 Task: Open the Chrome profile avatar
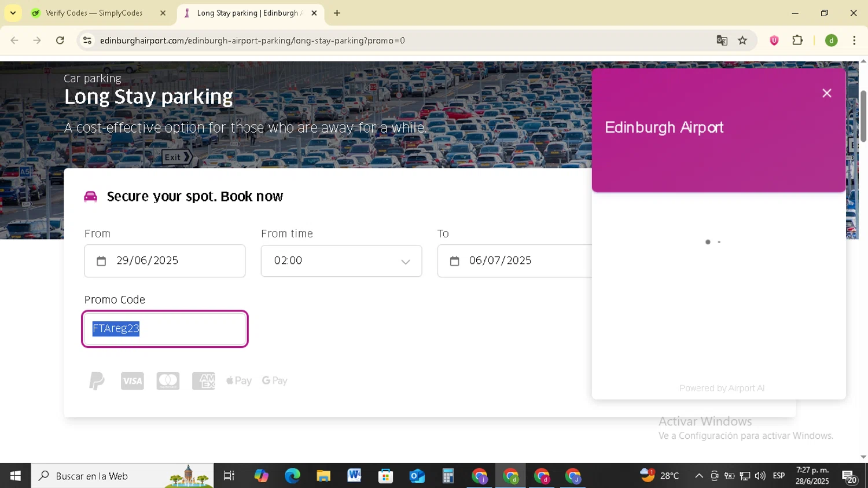pos(832,41)
